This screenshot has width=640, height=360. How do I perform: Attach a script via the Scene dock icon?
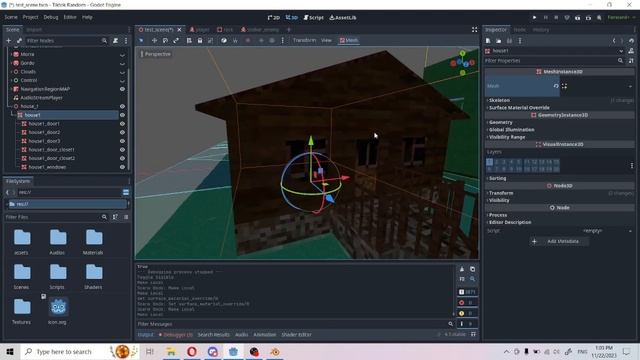tap(116, 41)
